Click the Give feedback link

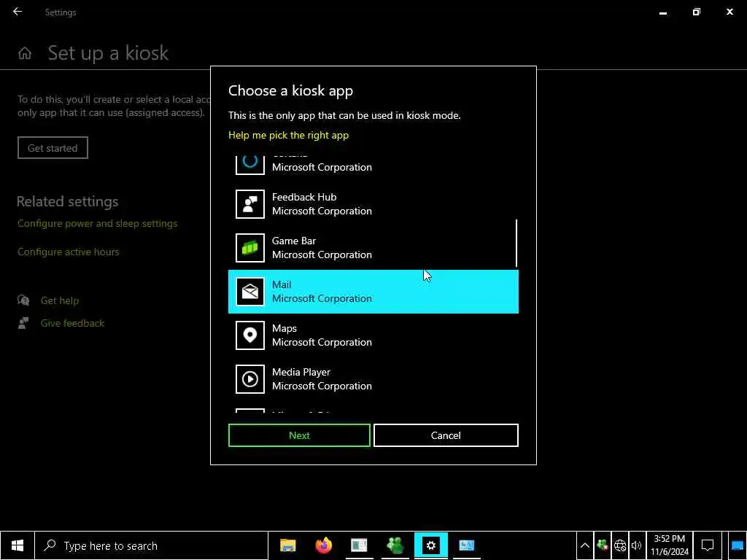point(72,323)
